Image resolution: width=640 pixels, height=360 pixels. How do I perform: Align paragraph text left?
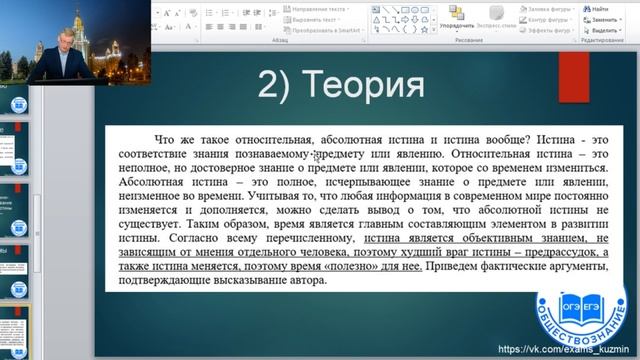pos(209,27)
